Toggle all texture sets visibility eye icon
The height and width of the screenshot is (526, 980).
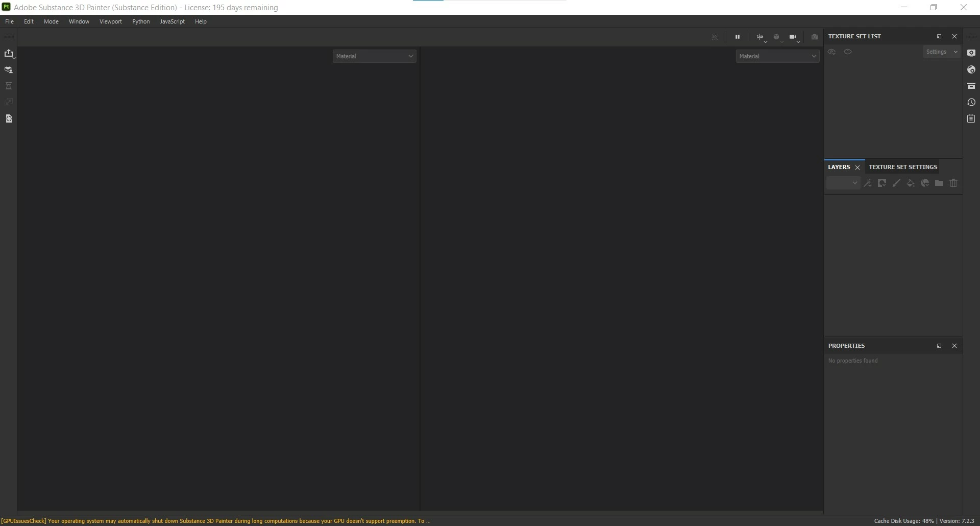(x=832, y=52)
